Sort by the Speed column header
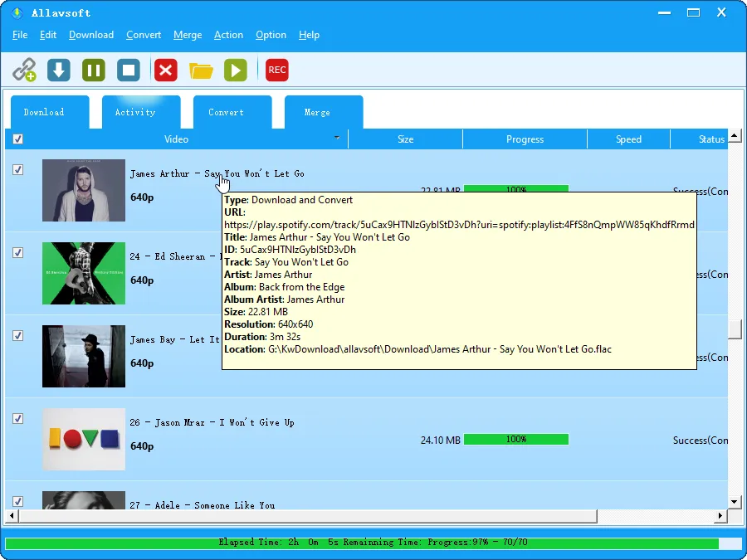Screen dimensions: 747x560 coord(629,139)
